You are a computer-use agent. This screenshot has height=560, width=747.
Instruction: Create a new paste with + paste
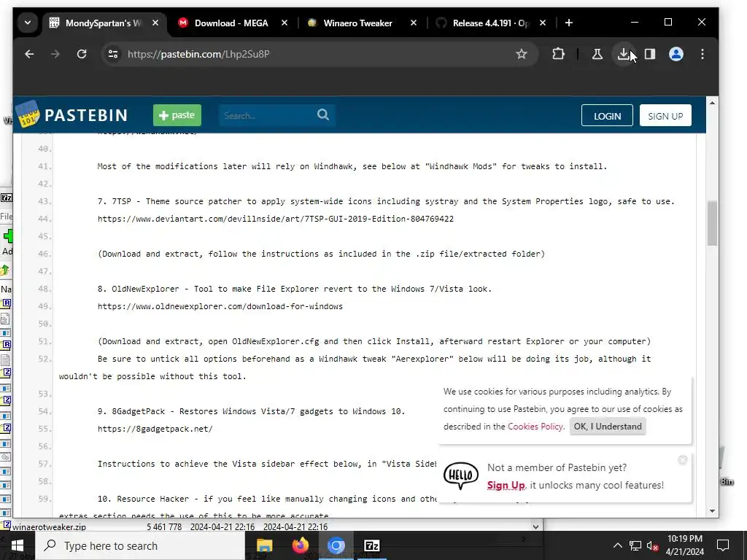tap(177, 115)
